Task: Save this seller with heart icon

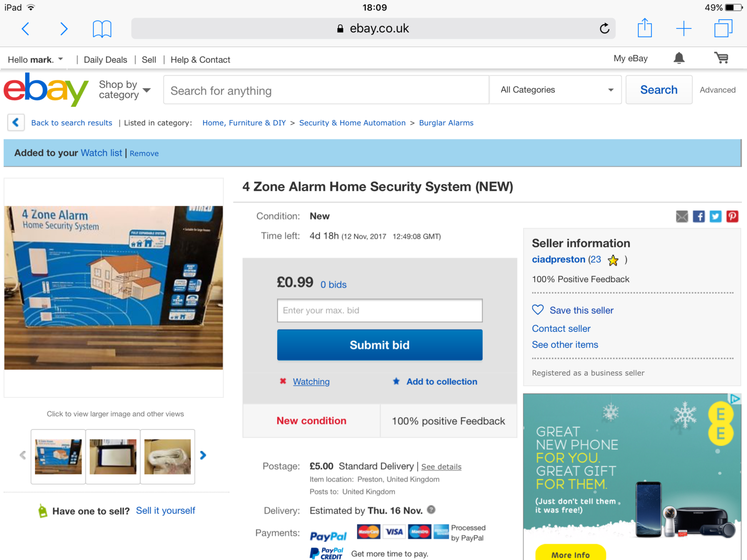Action: click(538, 310)
